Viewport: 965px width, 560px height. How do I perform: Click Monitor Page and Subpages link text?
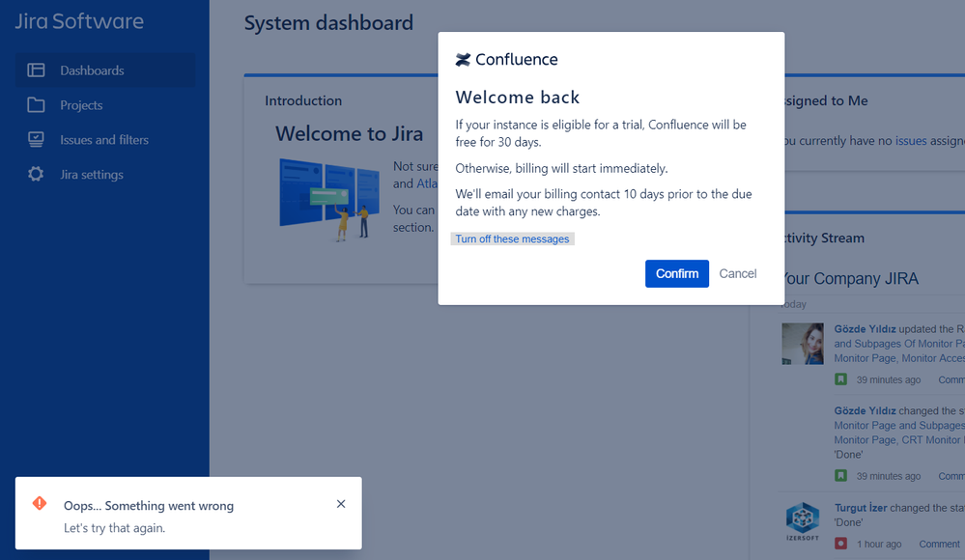[899, 425]
